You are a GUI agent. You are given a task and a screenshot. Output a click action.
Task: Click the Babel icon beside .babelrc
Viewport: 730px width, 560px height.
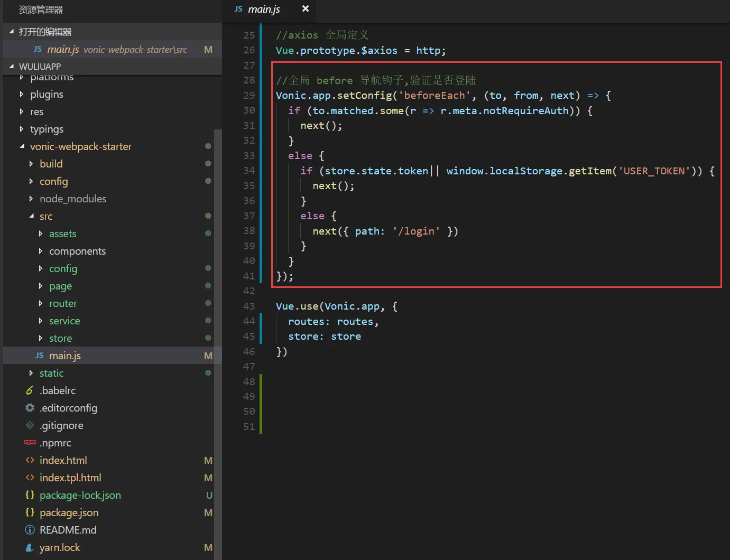pos(30,390)
